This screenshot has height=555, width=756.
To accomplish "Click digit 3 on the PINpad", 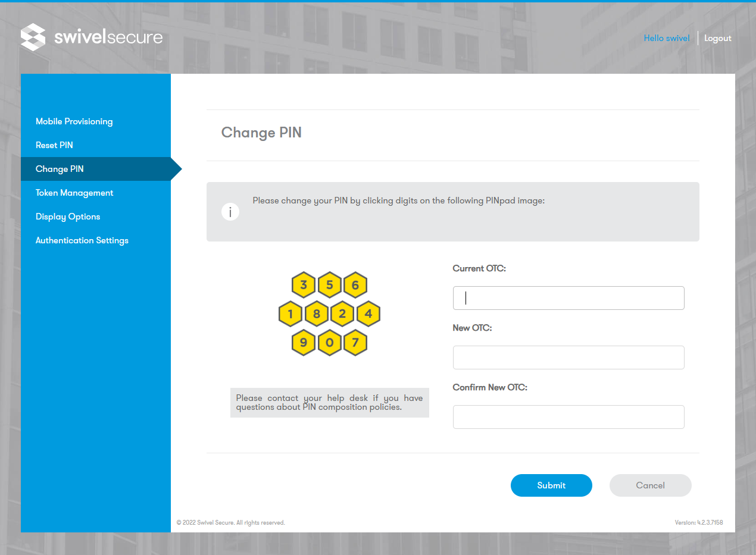I will point(304,284).
